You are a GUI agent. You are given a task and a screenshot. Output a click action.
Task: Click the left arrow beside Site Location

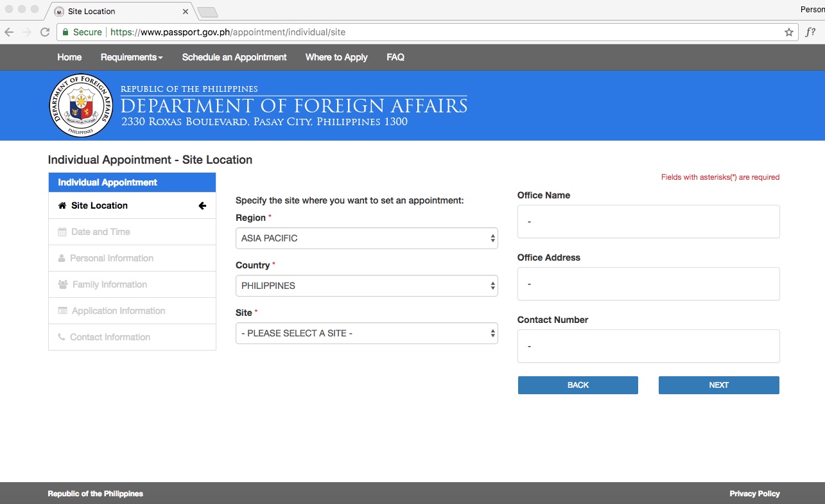(202, 205)
